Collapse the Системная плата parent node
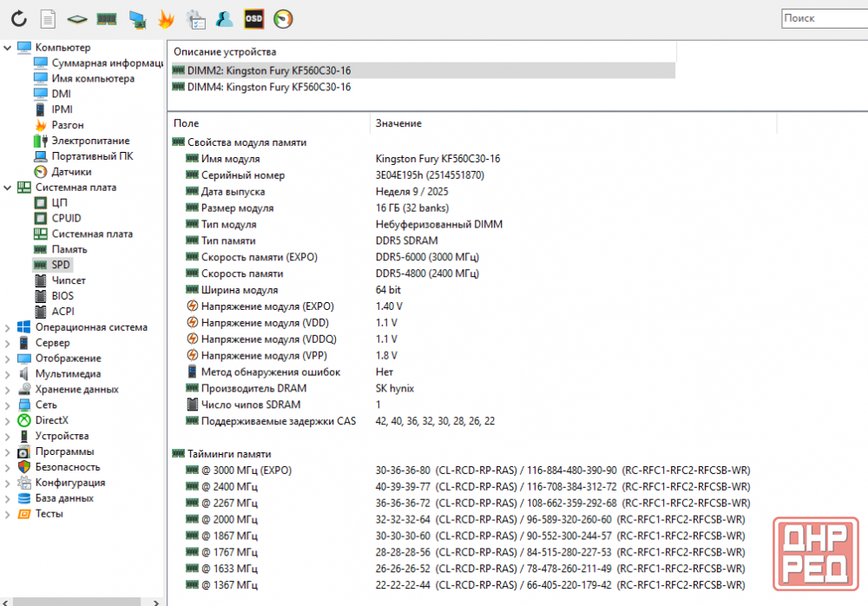 click(x=7, y=188)
